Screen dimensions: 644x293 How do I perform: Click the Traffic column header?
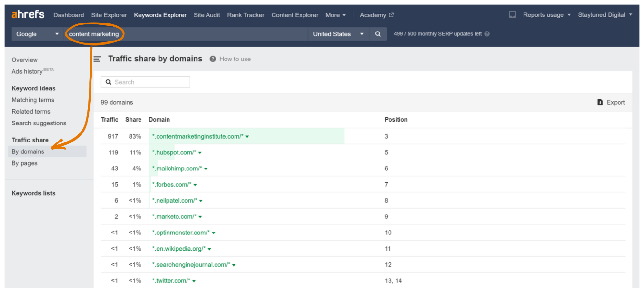point(110,120)
